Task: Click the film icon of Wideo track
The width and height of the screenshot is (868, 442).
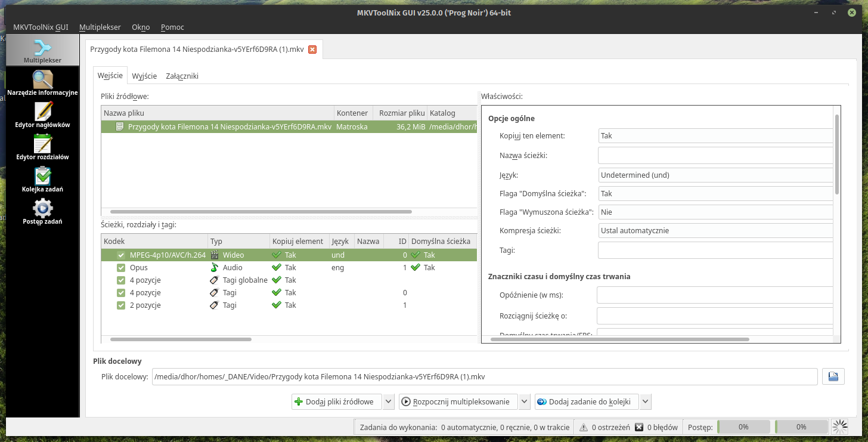Action: pos(215,255)
